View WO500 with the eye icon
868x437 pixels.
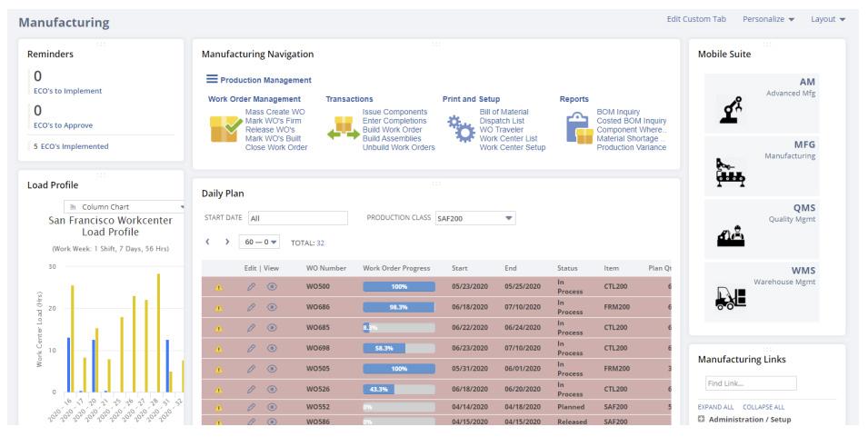(272, 286)
